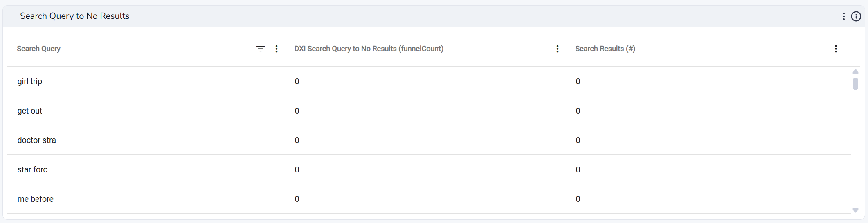Click the Search Results value for 'me before'
The image size is (868, 223).
coord(578,199)
